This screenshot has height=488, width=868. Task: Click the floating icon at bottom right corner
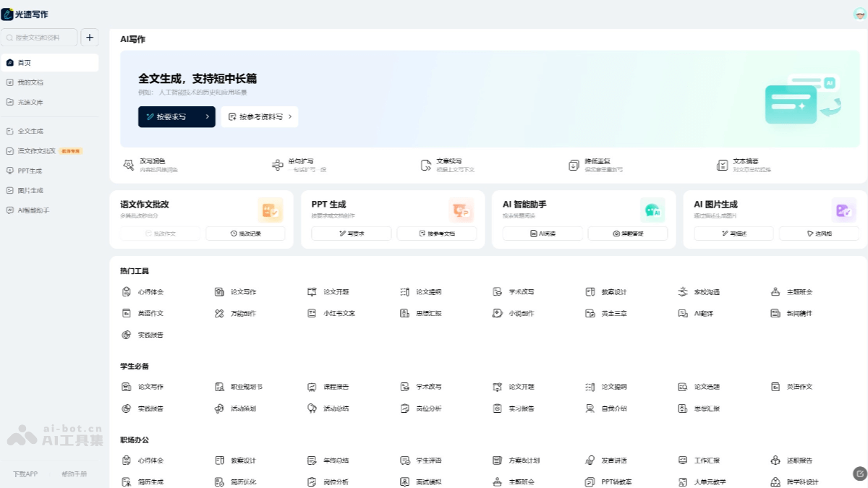859,474
